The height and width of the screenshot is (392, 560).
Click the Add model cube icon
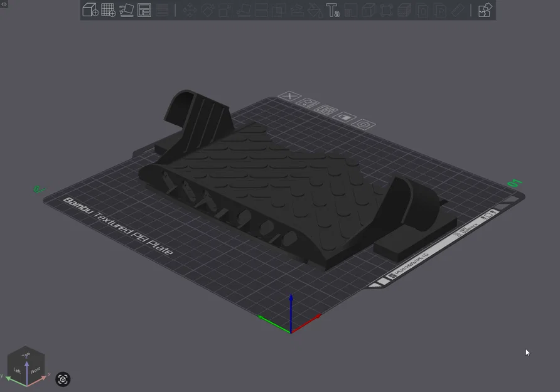click(x=90, y=9)
